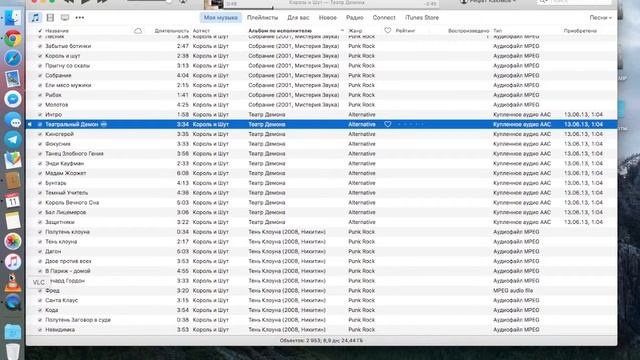Switch to the TV Shows library icon
This screenshot has height=360, width=640.
[x=64, y=18]
